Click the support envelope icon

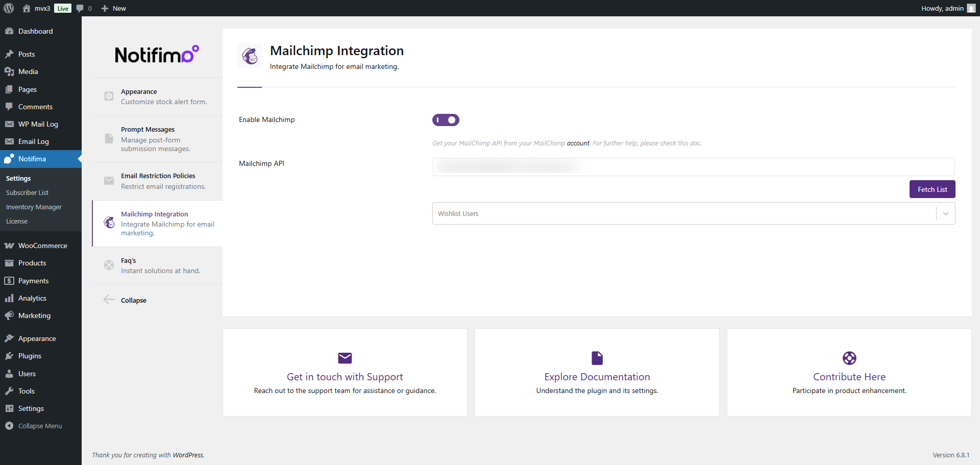click(345, 358)
